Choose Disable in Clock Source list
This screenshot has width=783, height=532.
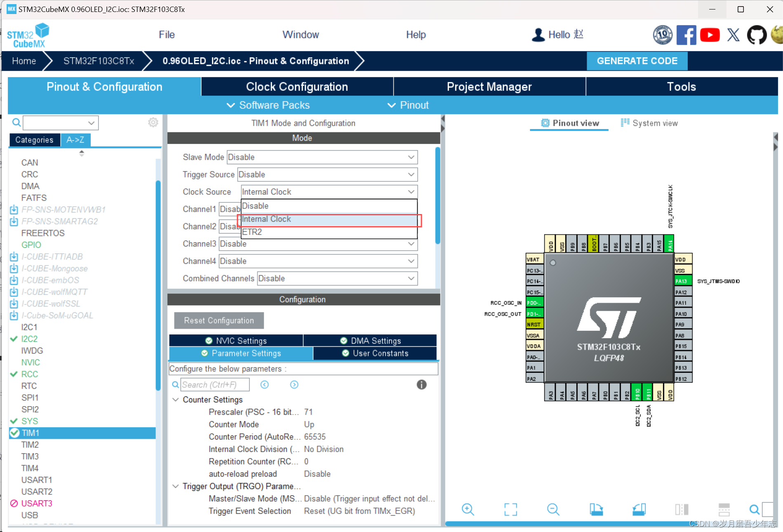coord(329,206)
